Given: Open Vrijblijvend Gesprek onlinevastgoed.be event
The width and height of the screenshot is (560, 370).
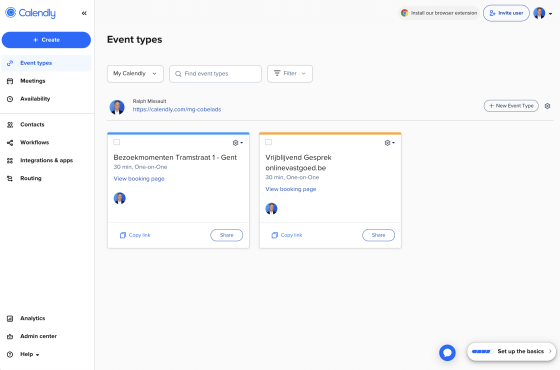Looking at the screenshot, I should coord(298,162).
